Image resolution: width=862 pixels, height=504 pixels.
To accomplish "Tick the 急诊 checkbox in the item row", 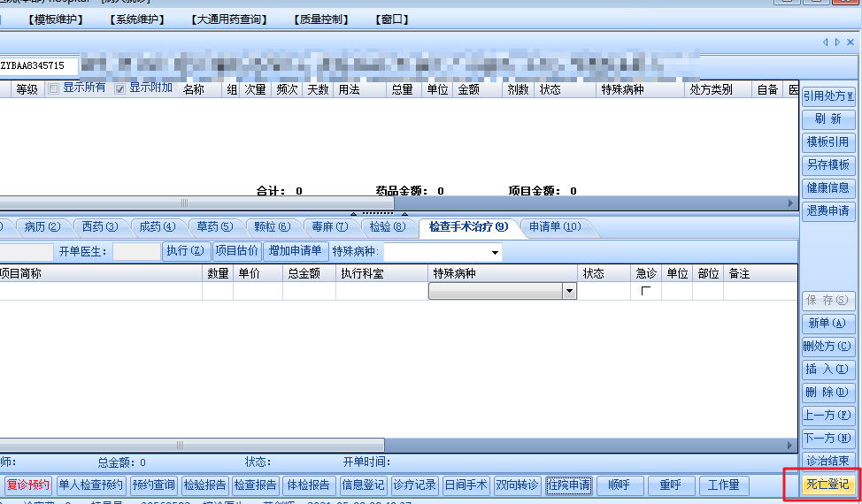I will (x=645, y=291).
